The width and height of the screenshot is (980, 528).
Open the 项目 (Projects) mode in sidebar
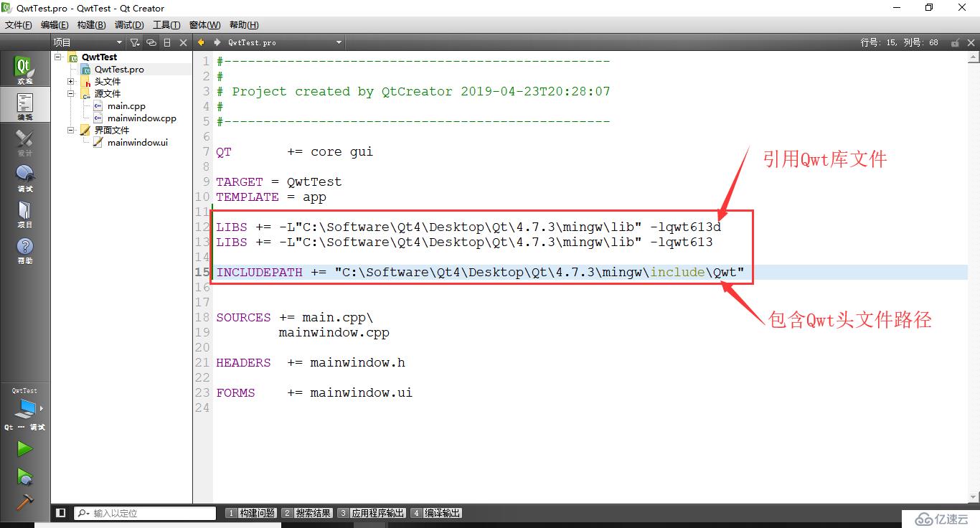(x=24, y=214)
